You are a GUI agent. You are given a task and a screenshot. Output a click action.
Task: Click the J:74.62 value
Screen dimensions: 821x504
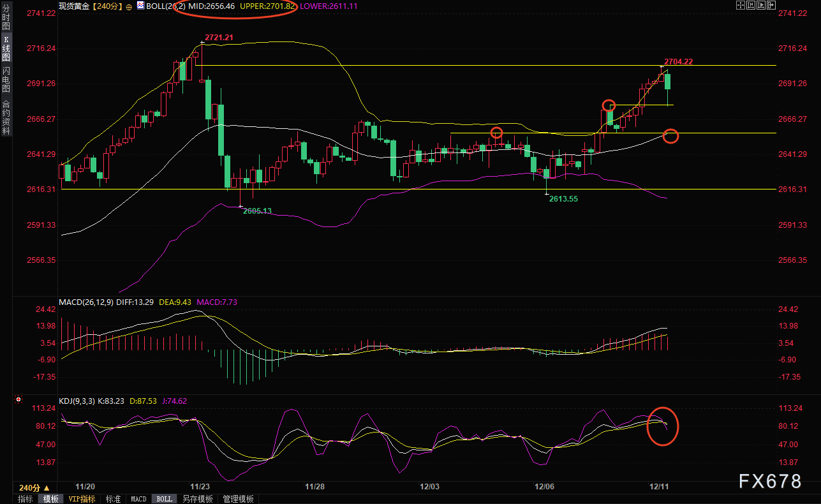pos(174,401)
